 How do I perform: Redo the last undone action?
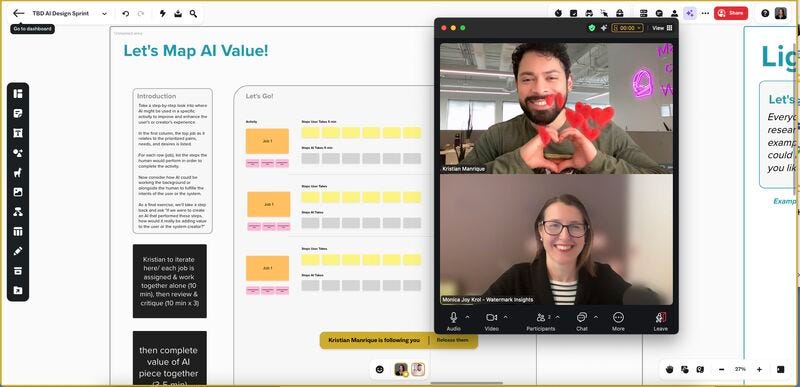141,14
